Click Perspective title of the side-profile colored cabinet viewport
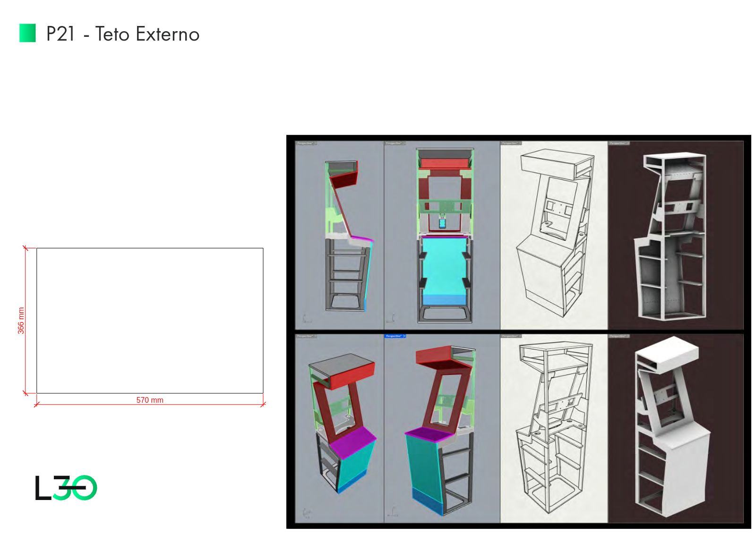The width and height of the screenshot is (756, 534). (305, 143)
